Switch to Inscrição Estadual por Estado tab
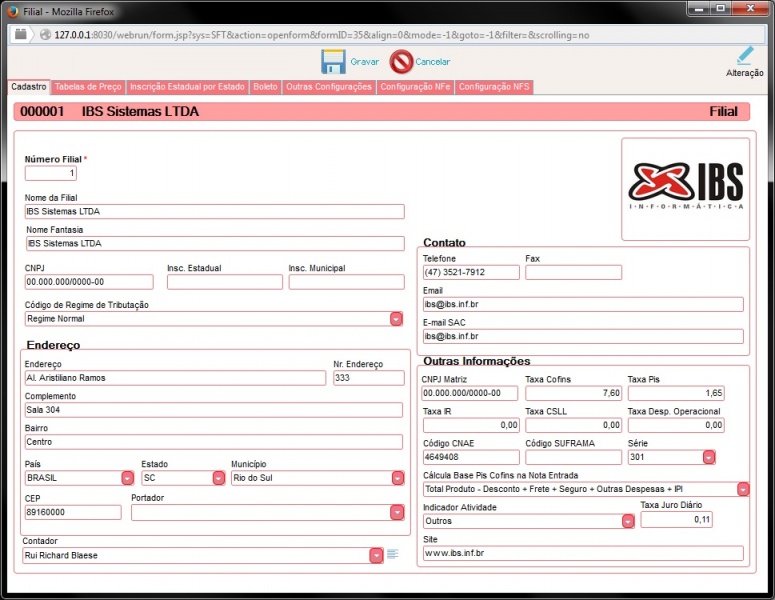 pyautogui.click(x=187, y=86)
